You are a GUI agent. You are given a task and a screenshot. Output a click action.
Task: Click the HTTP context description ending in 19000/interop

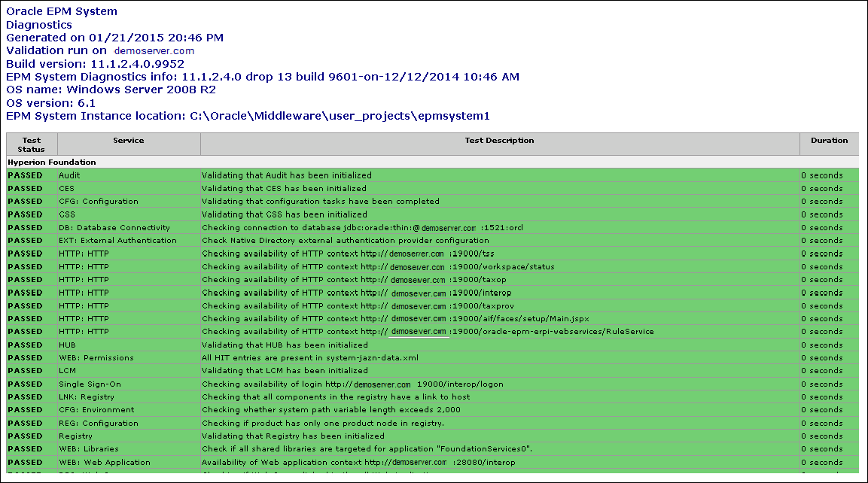tap(357, 293)
